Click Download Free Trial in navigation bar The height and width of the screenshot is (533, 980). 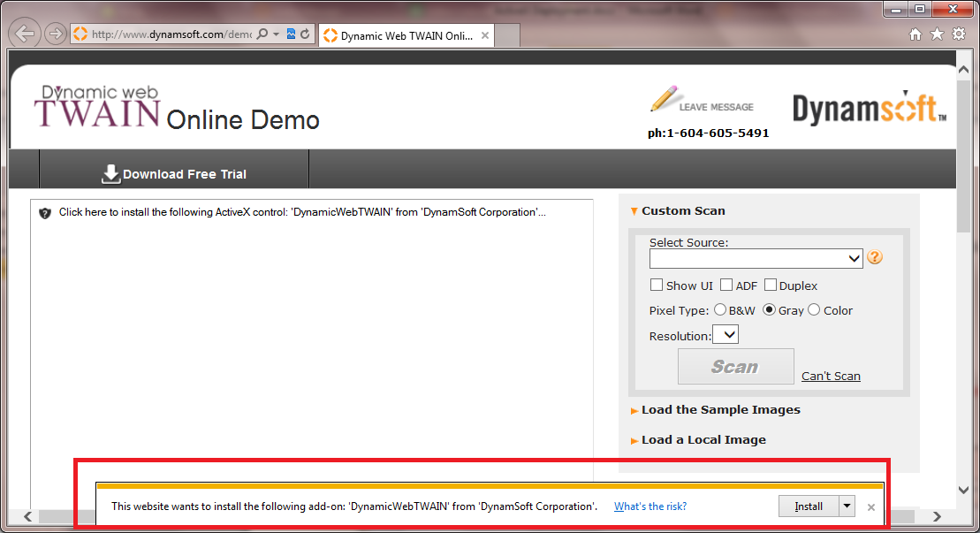174,174
